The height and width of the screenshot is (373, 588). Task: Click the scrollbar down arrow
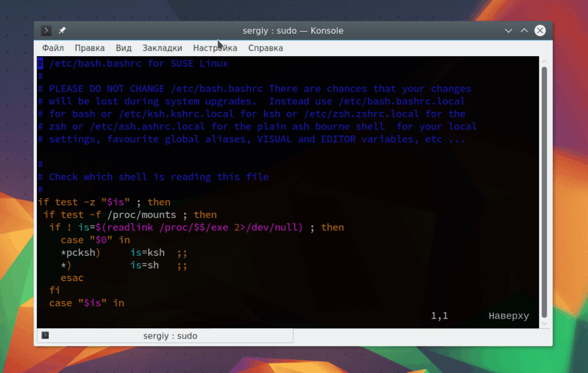click(544, 324)
